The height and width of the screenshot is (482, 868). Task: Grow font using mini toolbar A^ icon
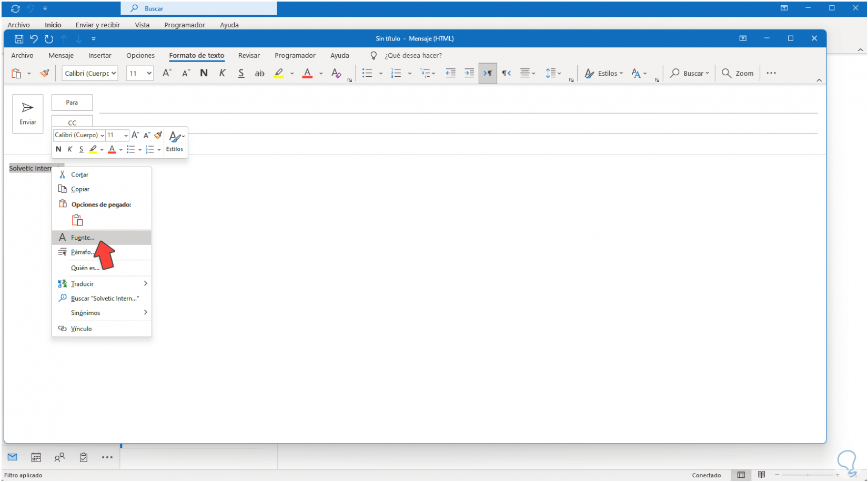135,135
